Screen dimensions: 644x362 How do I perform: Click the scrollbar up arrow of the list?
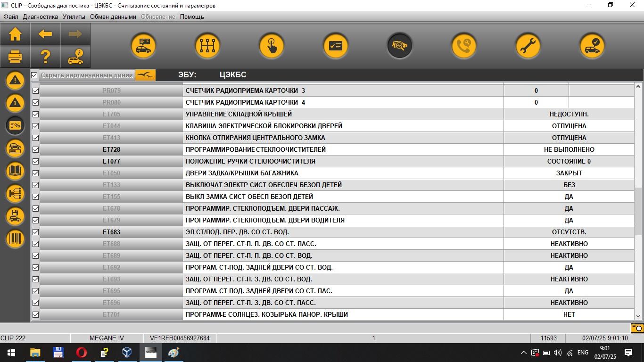tap(638, 87)
